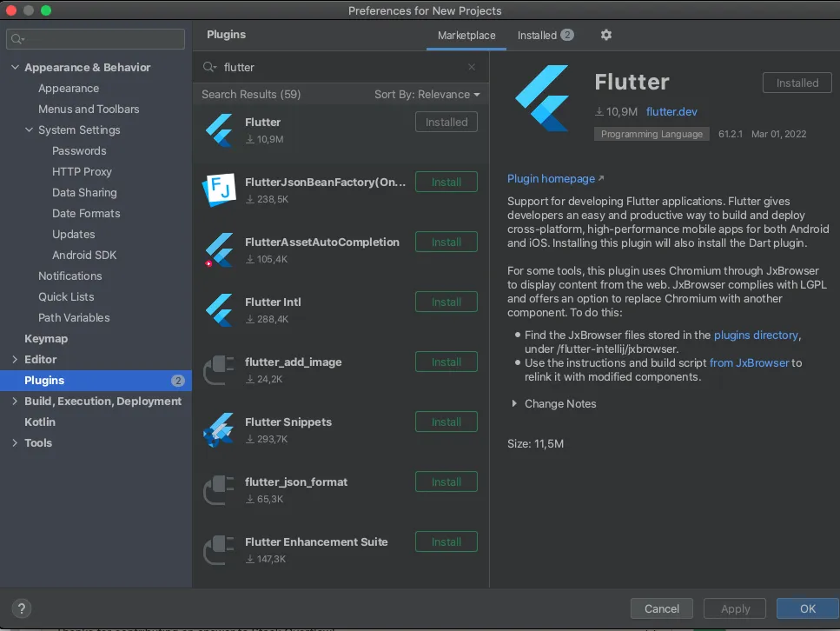Select Menus and Toolbars page

point(89,109)
